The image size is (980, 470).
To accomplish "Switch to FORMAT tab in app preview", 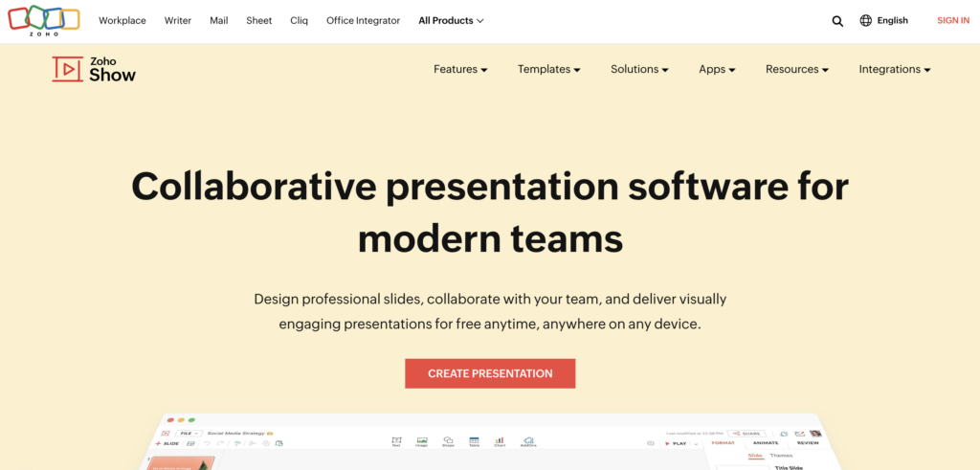I will pyautogui.click(x=723, y=443).
